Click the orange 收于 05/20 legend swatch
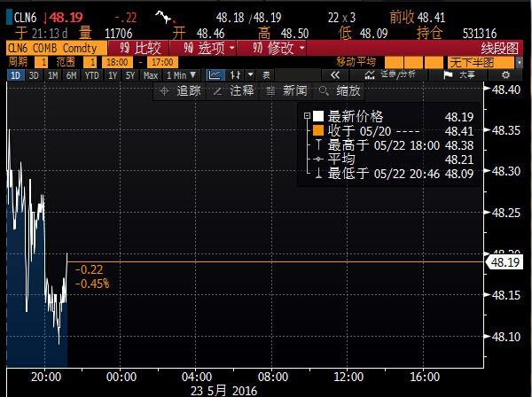 [x=318, y=130]
